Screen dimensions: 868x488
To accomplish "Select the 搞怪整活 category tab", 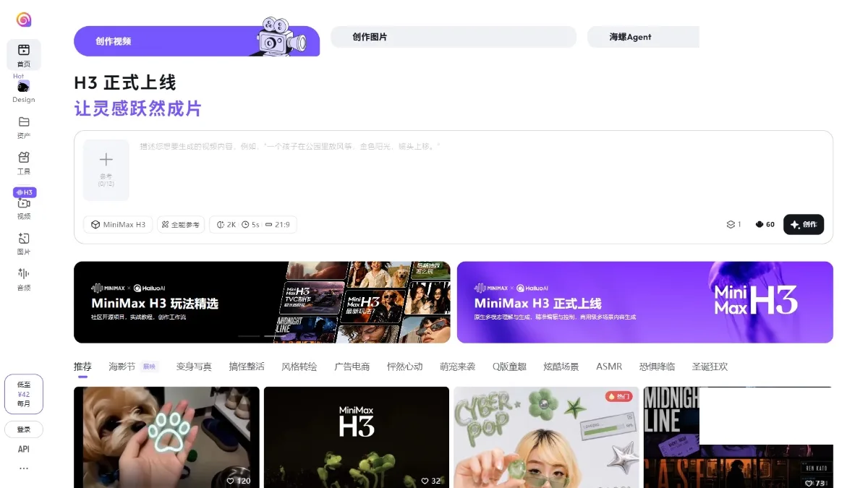I will click(247, 367).
